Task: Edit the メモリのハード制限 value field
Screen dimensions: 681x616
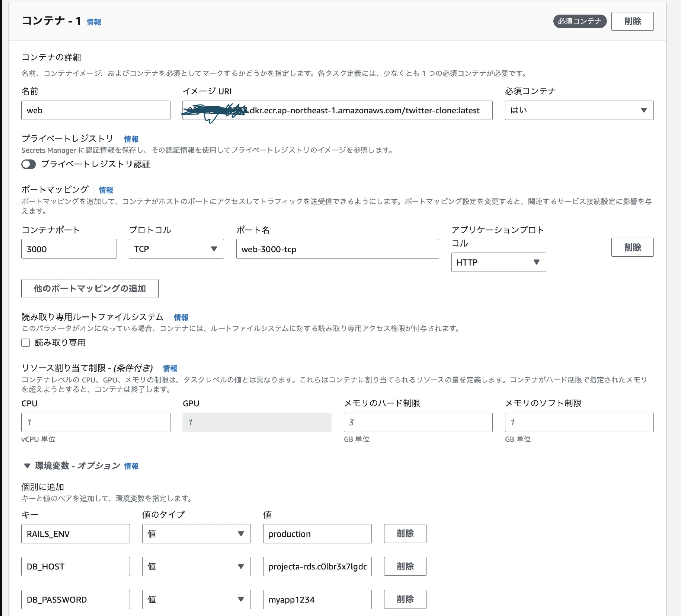Action: (x=418, y=422)
